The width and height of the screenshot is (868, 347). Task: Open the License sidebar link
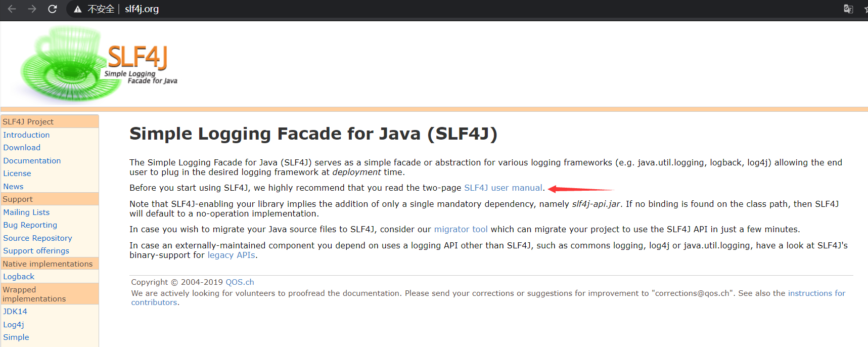pos(17,173)
